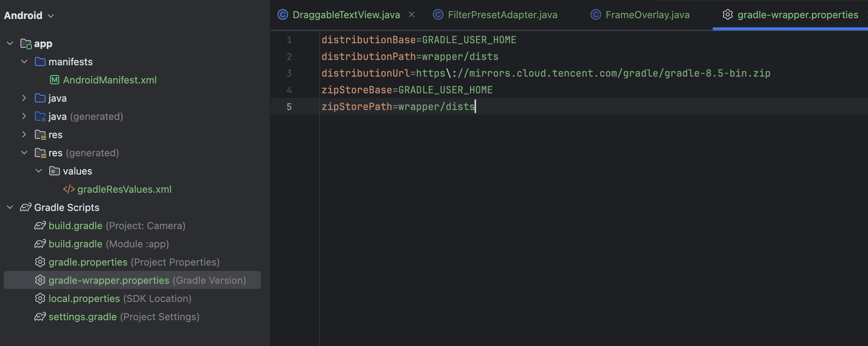Place cursor in the distributionBase line
868x346 pixels.
coord(419,40)
